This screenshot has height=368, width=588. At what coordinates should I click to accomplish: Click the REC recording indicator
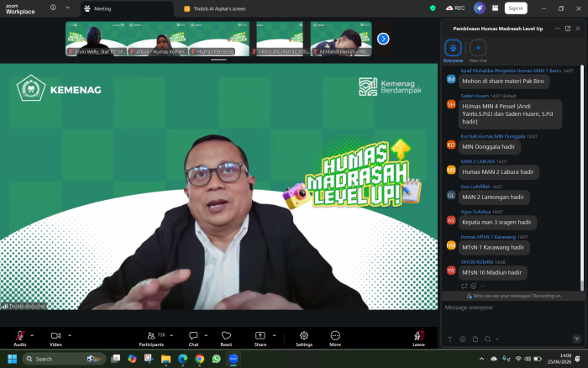(x=455, y=8)
